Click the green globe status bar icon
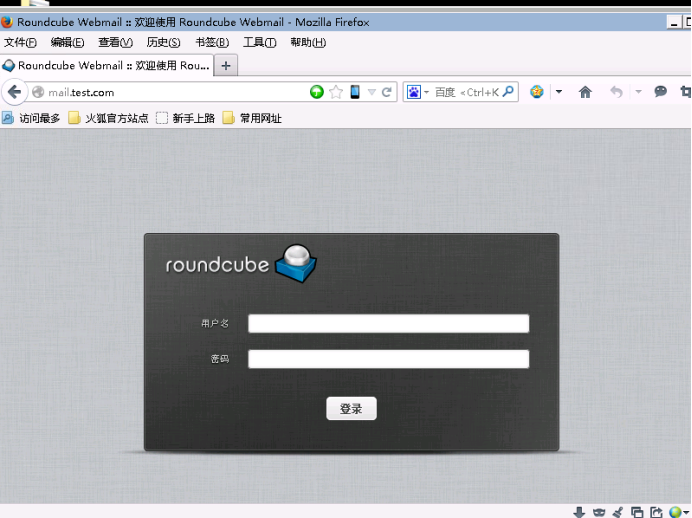This screenshot has height=518, width=692. coord(675,512)
